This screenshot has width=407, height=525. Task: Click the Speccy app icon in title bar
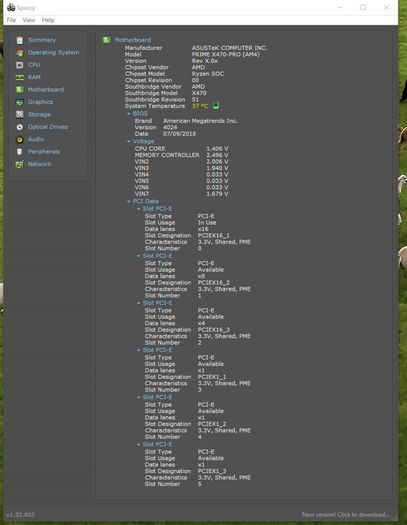click(x=11, y=7)
